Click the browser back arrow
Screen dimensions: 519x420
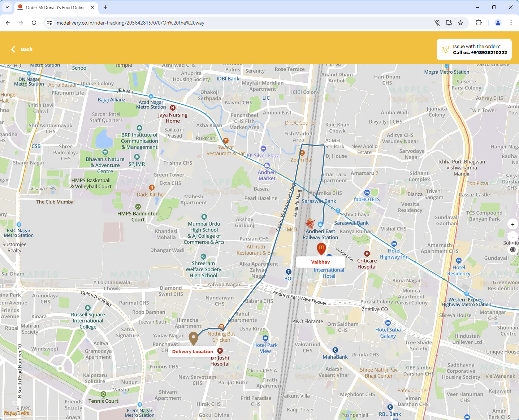(x=8, y=23)
